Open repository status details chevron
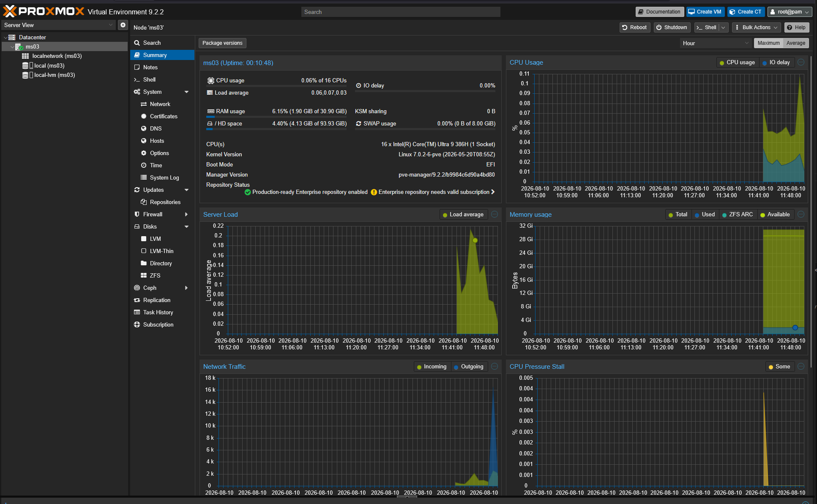The image size is (817, 504). [x=492, y=192]
